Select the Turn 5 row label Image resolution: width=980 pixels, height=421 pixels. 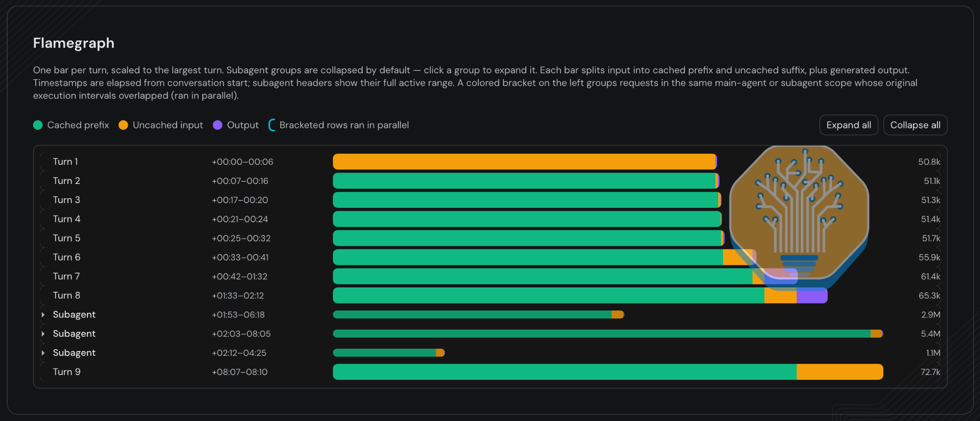pyautogui.click(x=67, y=238)
